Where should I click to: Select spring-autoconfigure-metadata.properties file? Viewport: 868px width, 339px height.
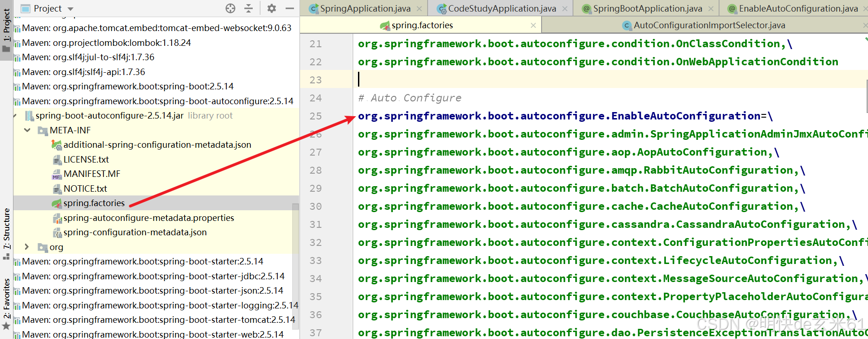tap(149, 218)
